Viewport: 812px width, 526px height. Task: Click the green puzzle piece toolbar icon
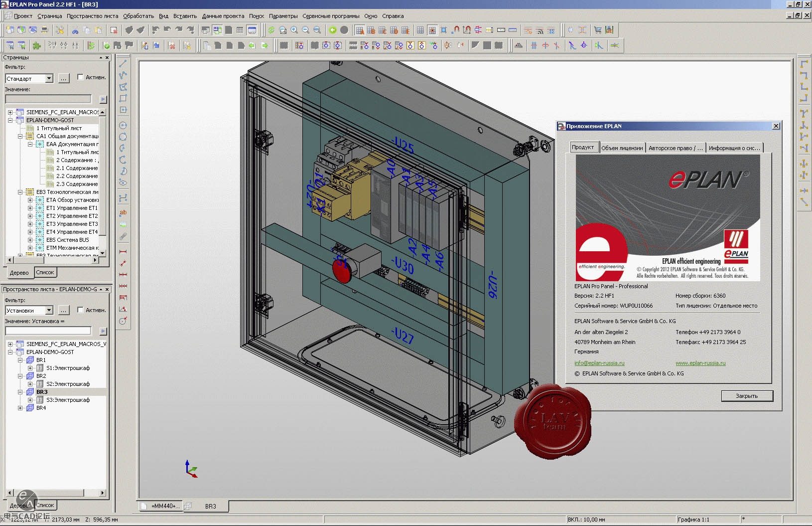click(x=36, y=46)
